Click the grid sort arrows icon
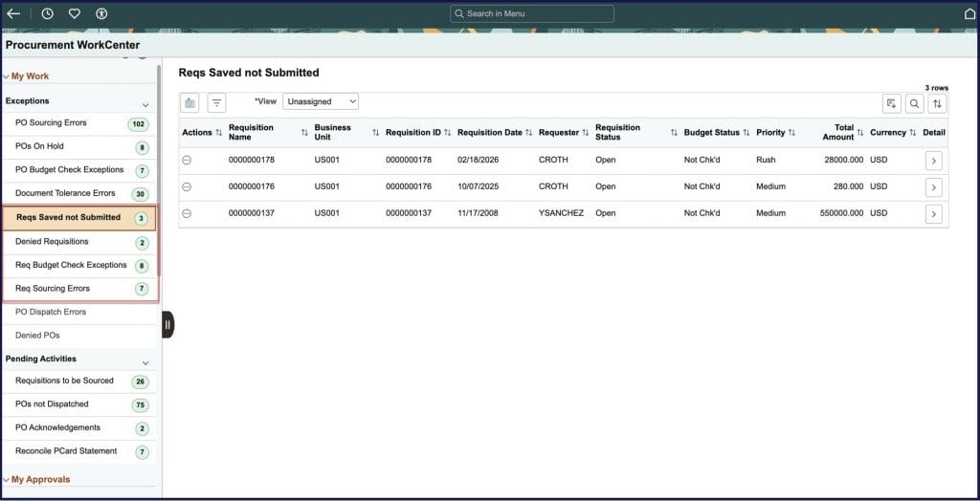 (x=938, y=103)
